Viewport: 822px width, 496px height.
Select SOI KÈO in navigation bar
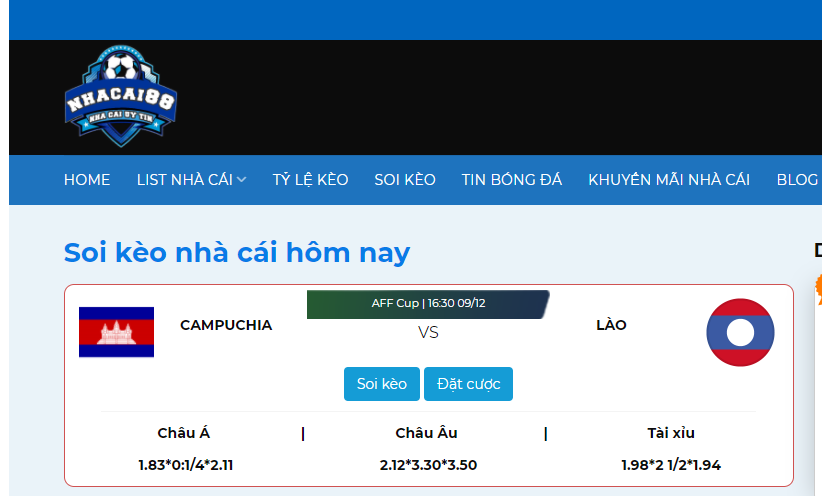tap(405, 180)
